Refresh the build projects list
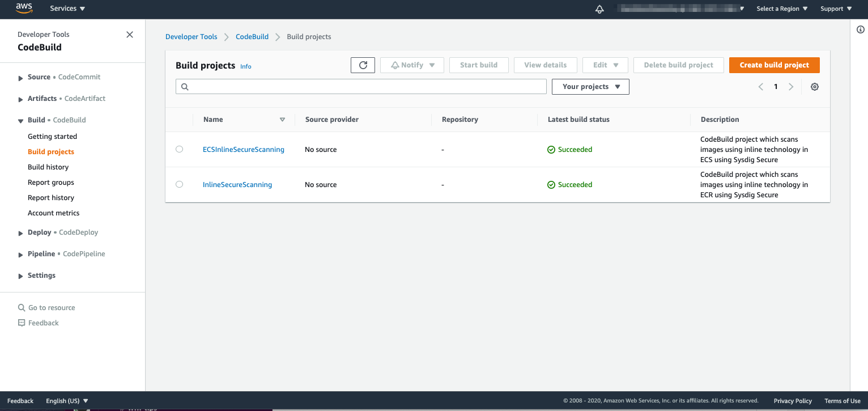 click(x=363, y=65)
